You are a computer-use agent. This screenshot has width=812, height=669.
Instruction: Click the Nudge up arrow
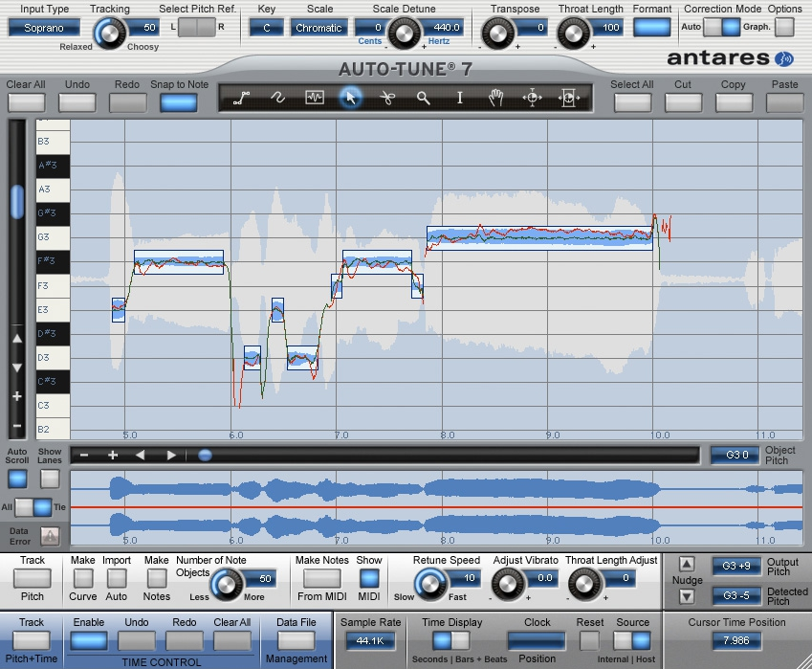click(x=686, y=564)
